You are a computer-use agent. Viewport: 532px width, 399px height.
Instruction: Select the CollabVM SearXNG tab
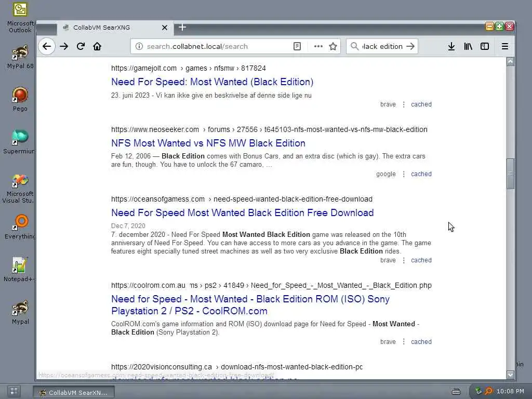coord(115,28)
